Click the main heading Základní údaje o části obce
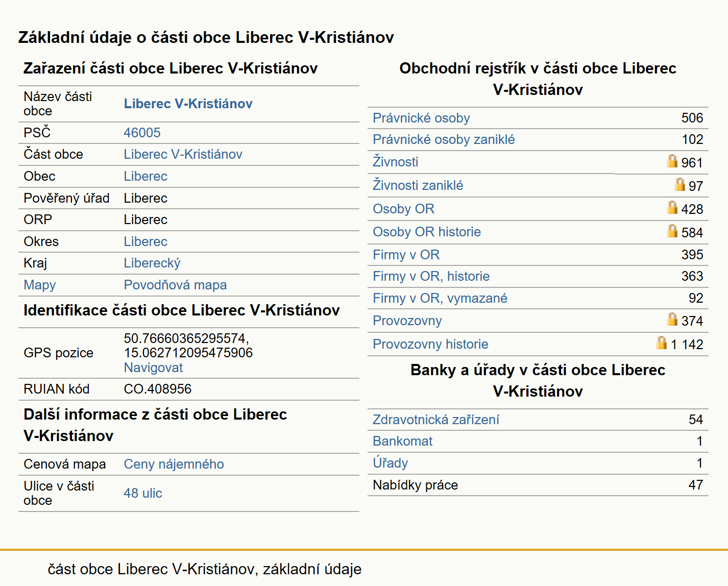Viewport: 728px width, 586px height. click(206, 37)
